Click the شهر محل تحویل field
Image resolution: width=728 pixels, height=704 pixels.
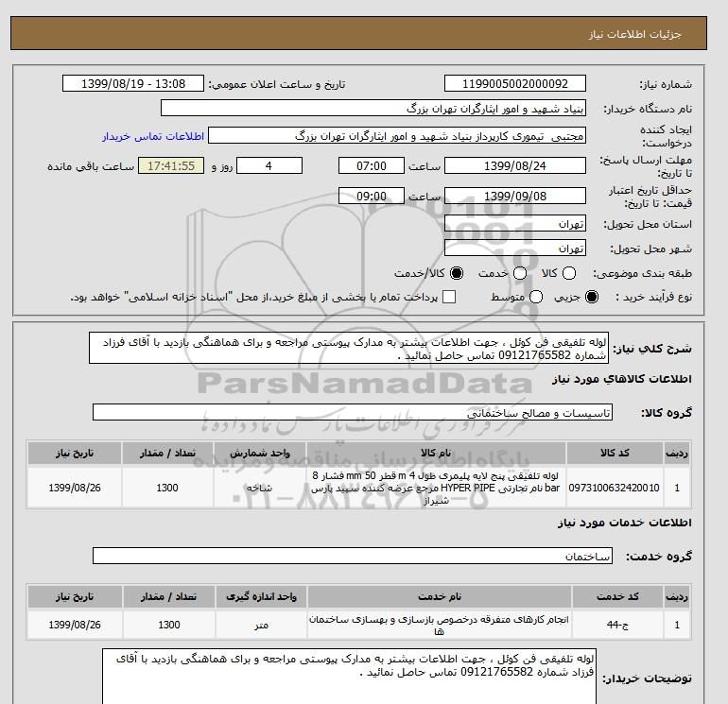[x=515, y=249]
